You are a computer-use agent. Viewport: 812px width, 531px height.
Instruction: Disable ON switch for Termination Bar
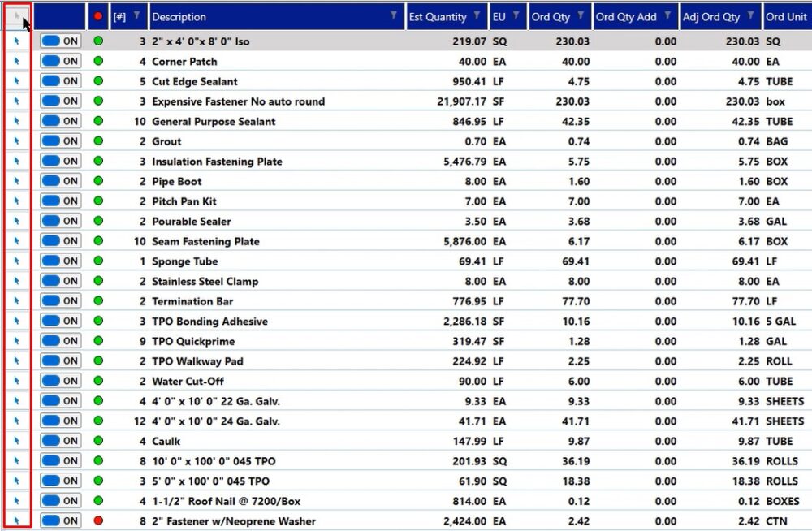pos(60,301)
